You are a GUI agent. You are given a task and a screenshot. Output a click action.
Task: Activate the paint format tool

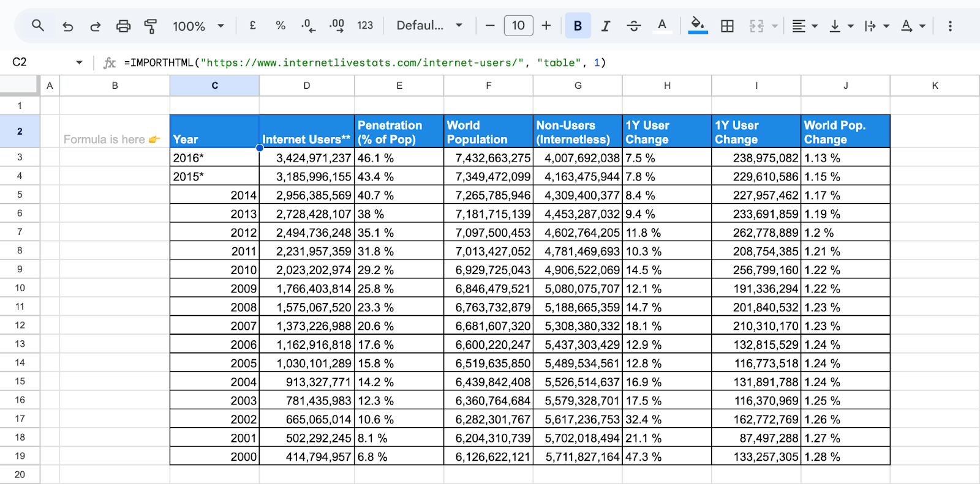[x=151, y=26]
